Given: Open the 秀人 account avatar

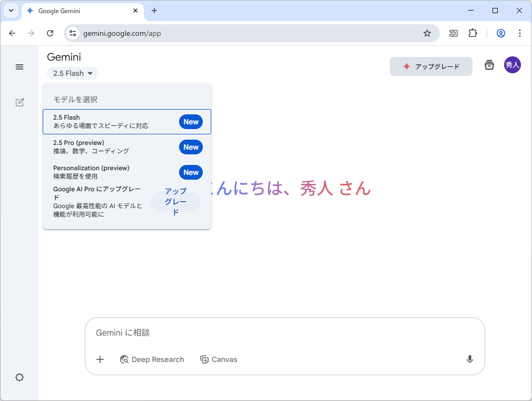Looking at the screenshot, I should (512, 65).
